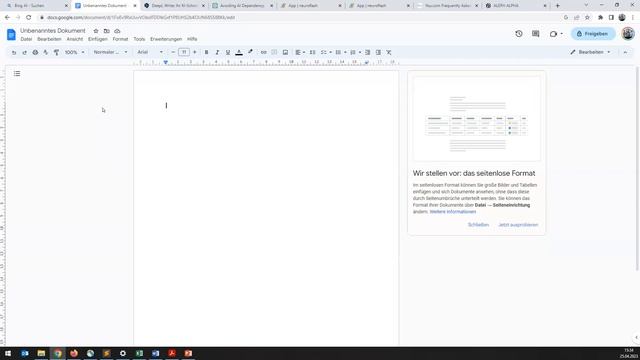Image resolution: width=640 pixels, height=360 pixels.
Task: Open the Bearbeiten menu in menu bar
Action: 49,39
